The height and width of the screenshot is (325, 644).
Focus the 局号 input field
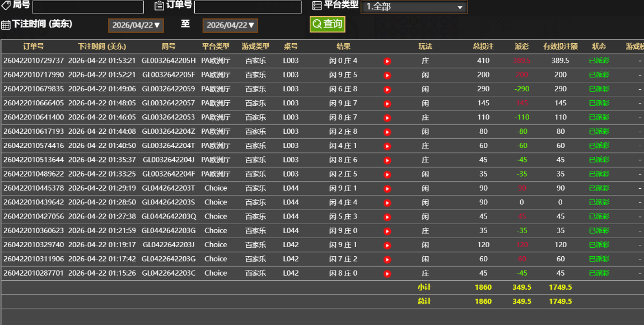[88, 7]
